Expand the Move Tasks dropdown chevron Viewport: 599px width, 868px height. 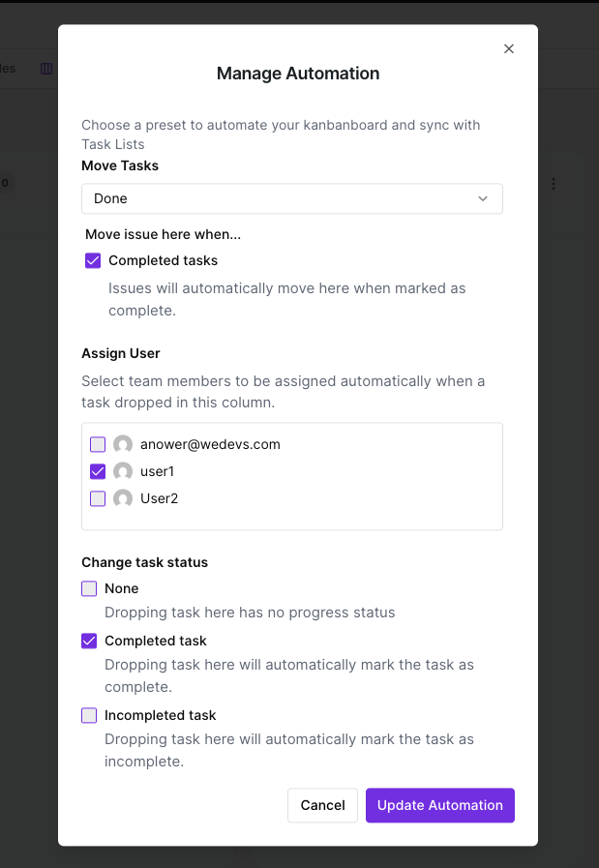[x=483, y=198]
